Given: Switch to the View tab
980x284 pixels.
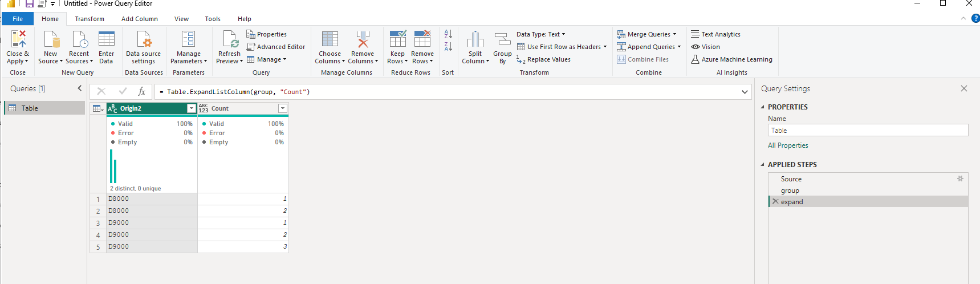Looking at the screenshot, I should [x=181, y=19].
